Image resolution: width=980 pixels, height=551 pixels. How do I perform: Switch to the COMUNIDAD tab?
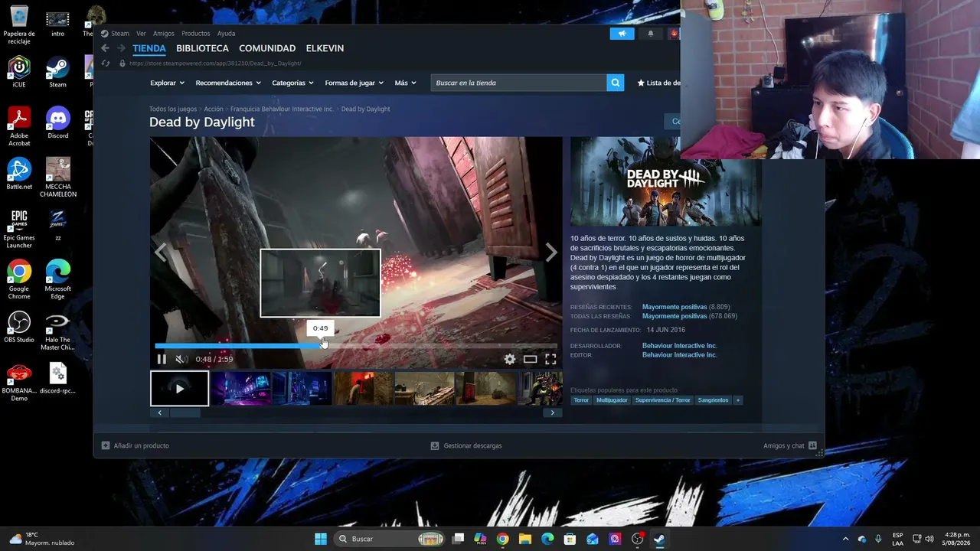[267, 48]
